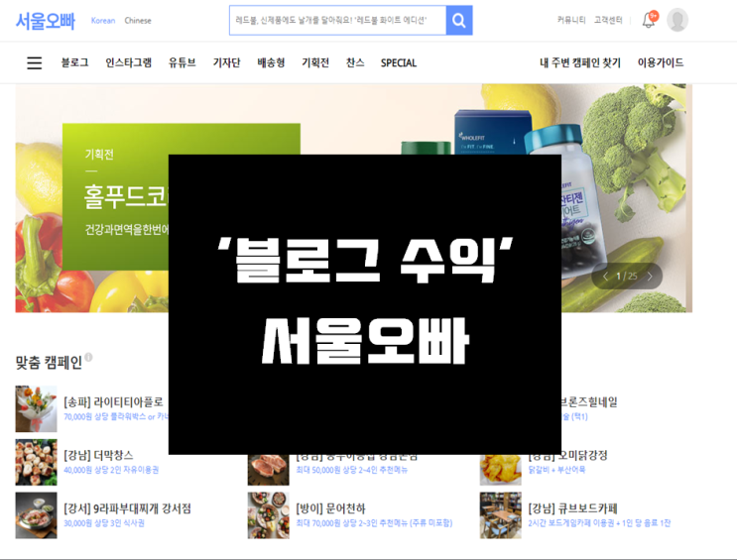Open [방이] 문어천하 campaign title

[330, 508]
